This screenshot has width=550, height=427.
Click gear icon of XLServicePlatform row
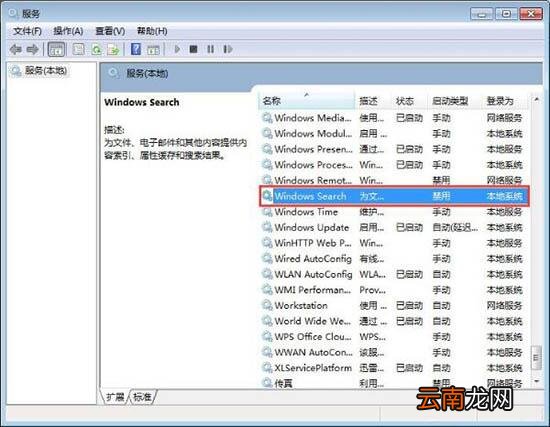click(x=267, y=368)
